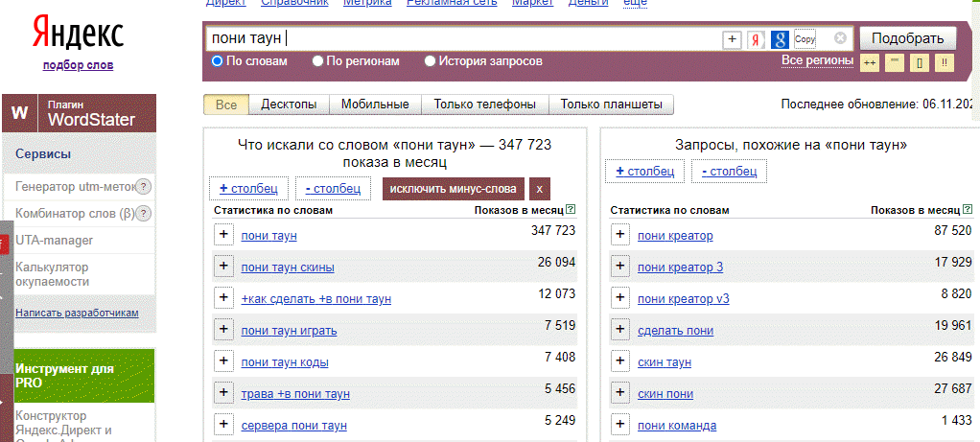Screen dimensions: 980x442
Task: Click the '++' operator button
Action: click(870, 63)
